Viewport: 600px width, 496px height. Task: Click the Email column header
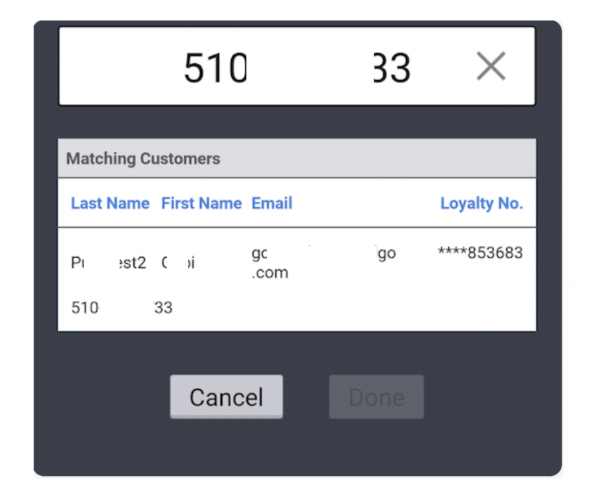[x=272, y=203]
